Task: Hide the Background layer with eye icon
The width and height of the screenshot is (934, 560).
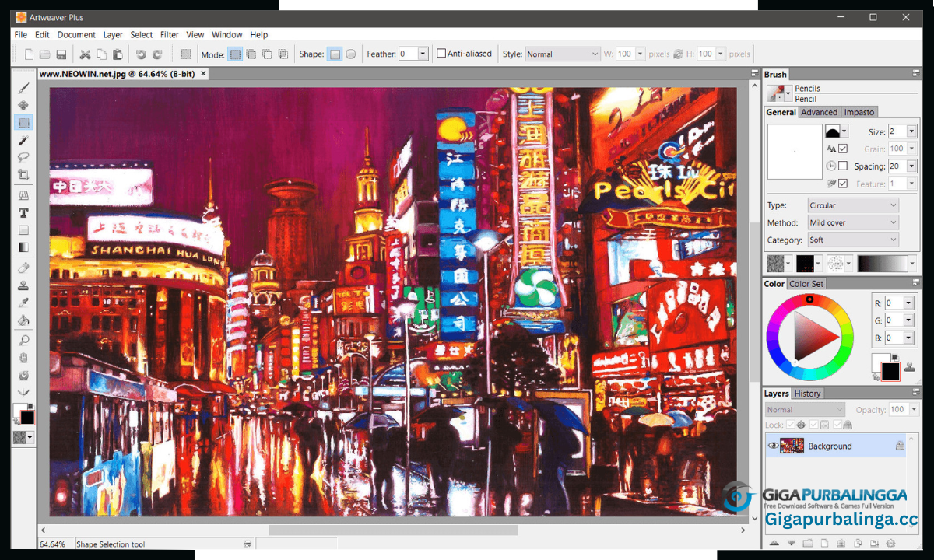Action: 773,446
